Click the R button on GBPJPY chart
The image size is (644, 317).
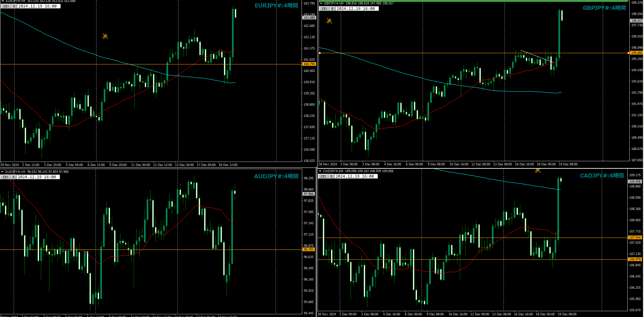pos(332,9)
